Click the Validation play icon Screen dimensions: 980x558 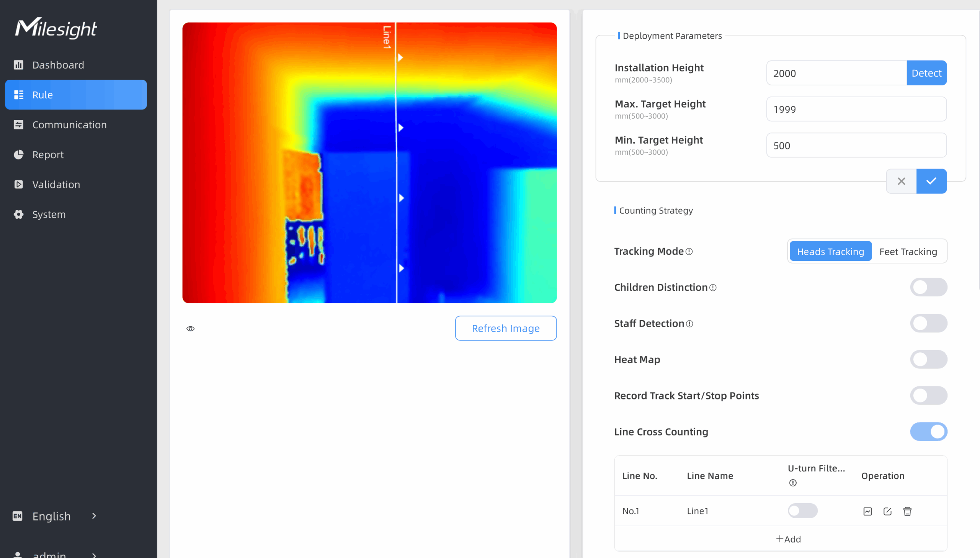[x=18, y=184]
